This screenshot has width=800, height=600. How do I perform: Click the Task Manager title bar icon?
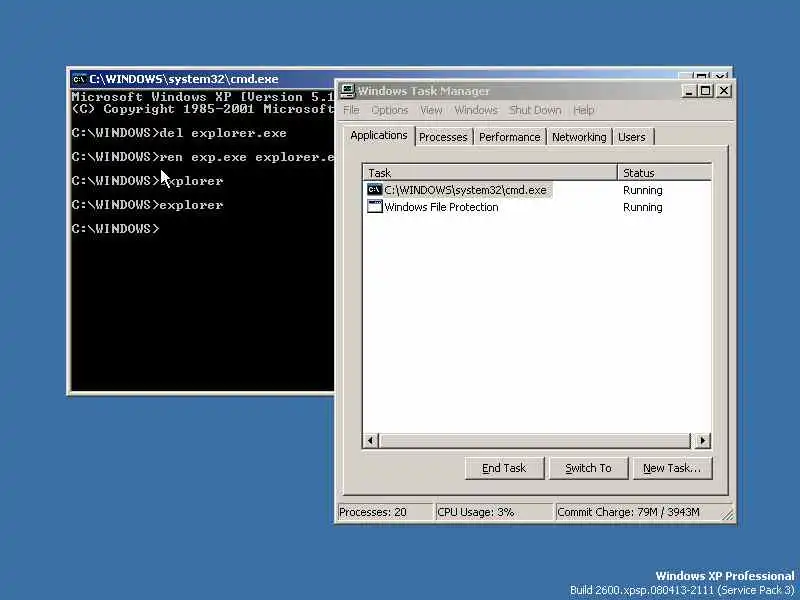click(348, 91)
